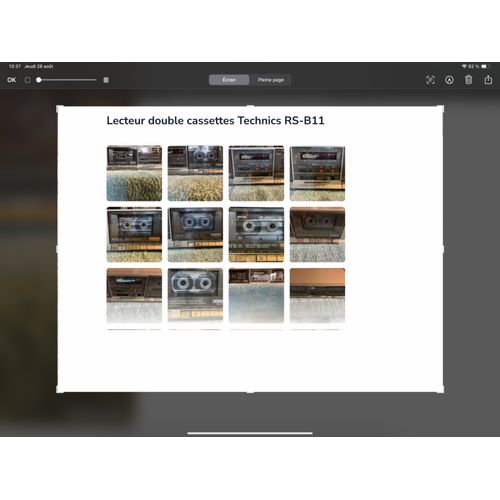Click the bottom-right crop corner handle
Image resolution: width=500 pixels, height=500 pixels.
440,389
